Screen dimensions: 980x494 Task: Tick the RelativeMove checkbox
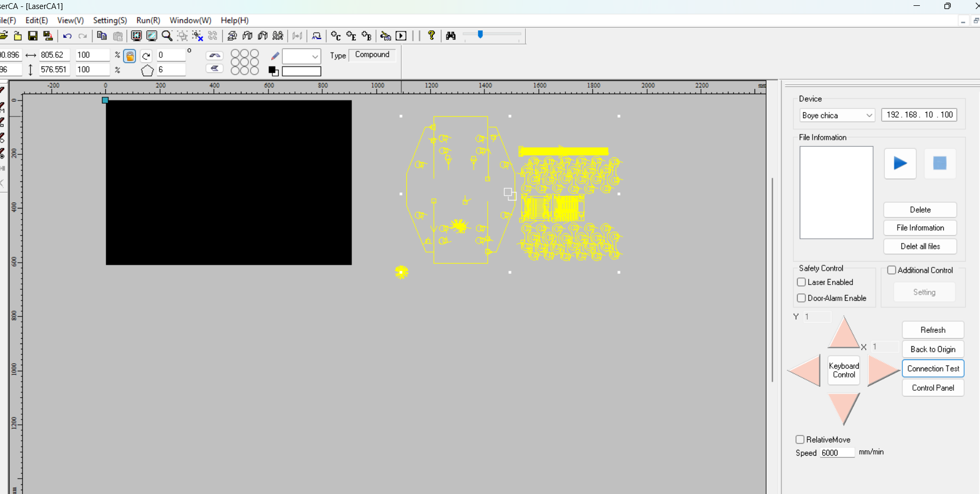point(800,439)
